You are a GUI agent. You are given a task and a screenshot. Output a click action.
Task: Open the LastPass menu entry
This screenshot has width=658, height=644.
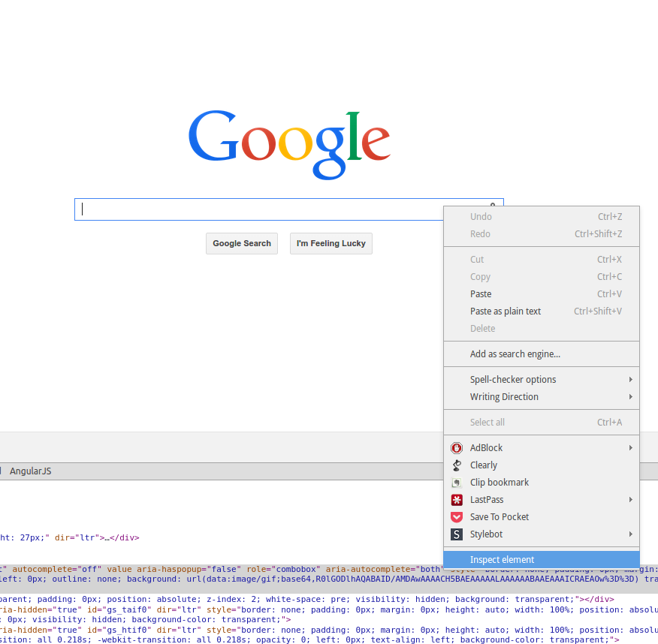tap(542, 500)
